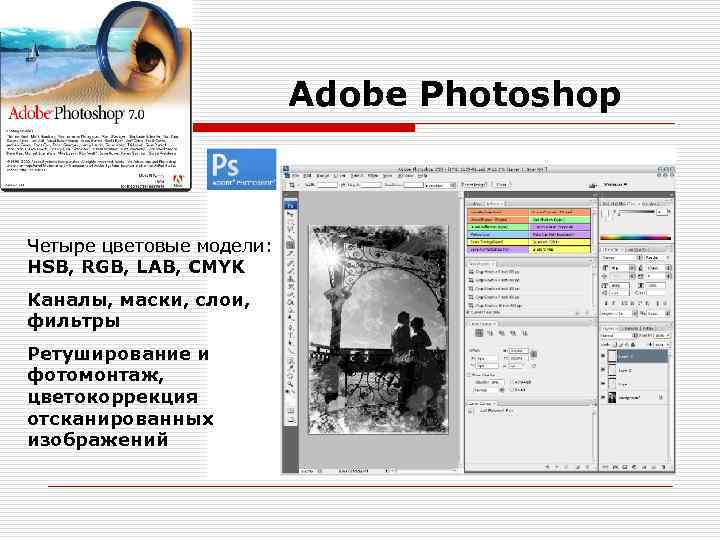Screen dimensions: 720x540
Task: Toggle Faux Bold in the Character panel
Action: pos(606,303)
